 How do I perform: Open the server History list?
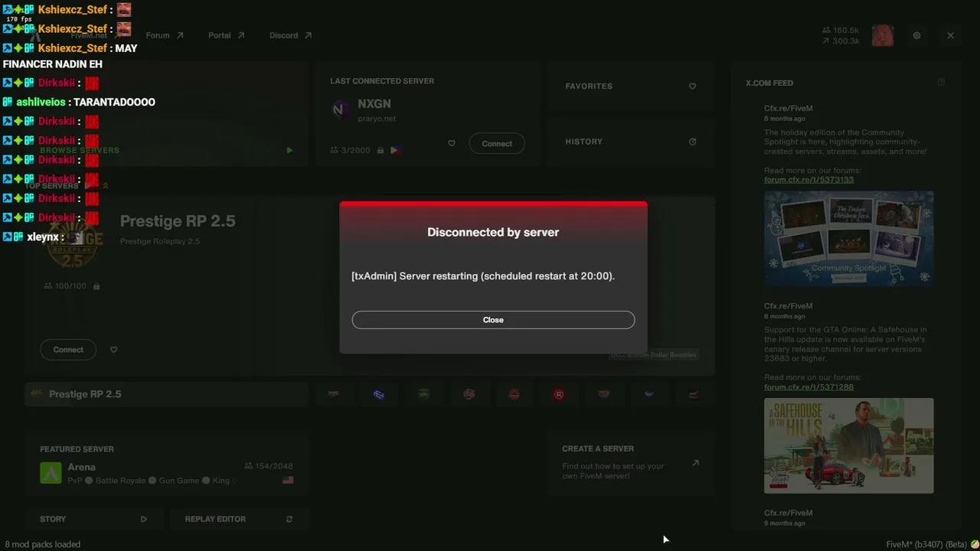click(x=630, y=142)
